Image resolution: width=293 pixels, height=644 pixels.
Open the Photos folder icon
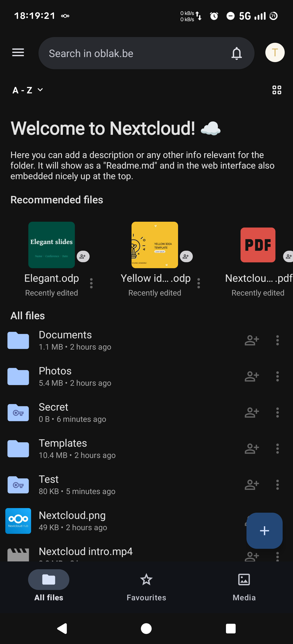(x=18, y=376)
